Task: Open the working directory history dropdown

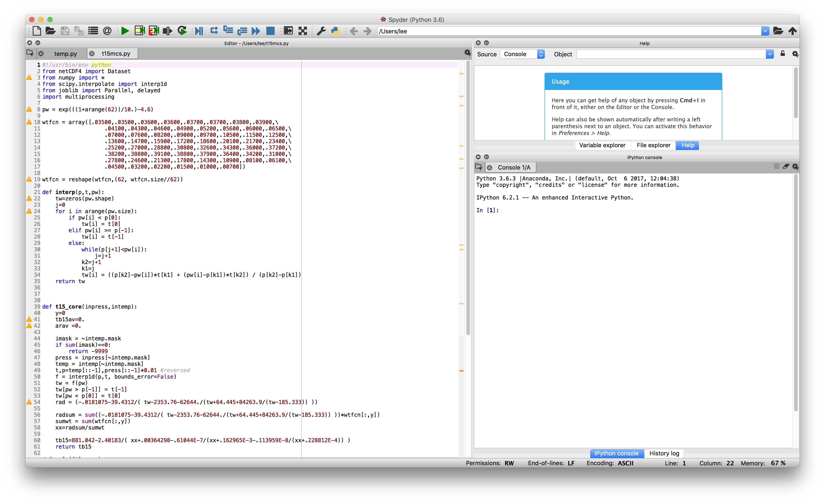Action: [765, 31]
